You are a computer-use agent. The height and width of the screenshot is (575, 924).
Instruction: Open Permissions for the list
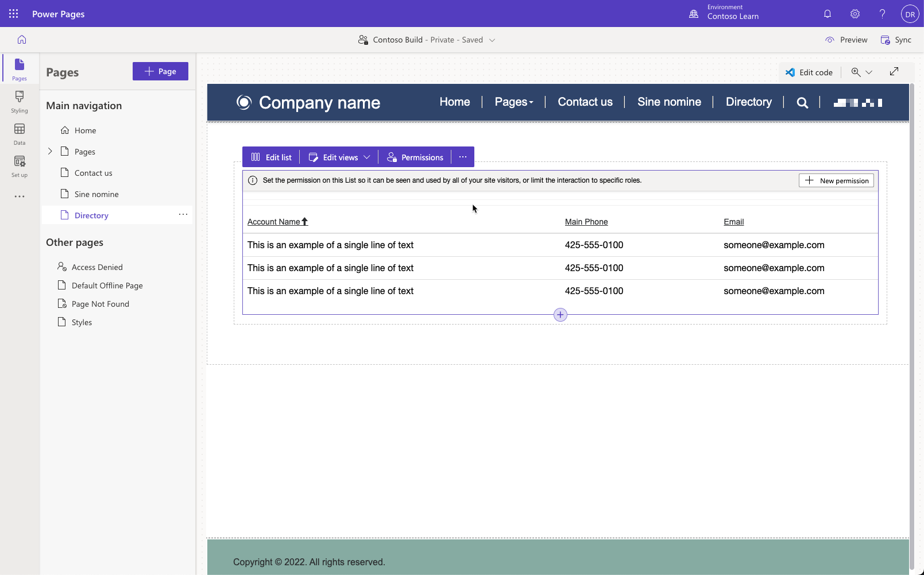[415, 156]
